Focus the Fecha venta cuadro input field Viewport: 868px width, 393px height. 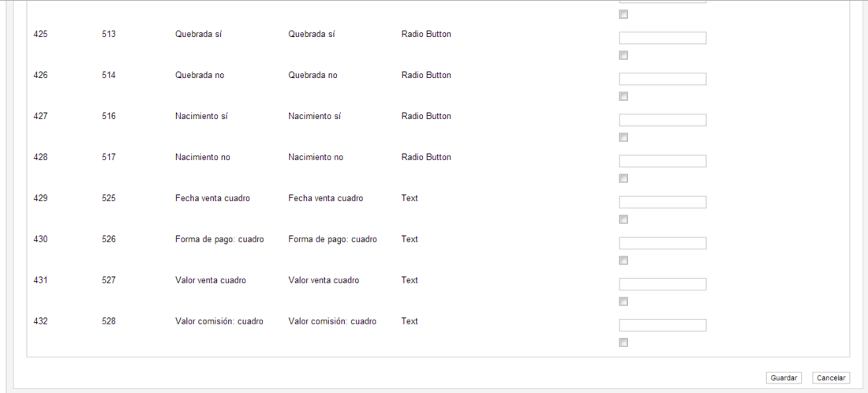click(x=663, y=202)
